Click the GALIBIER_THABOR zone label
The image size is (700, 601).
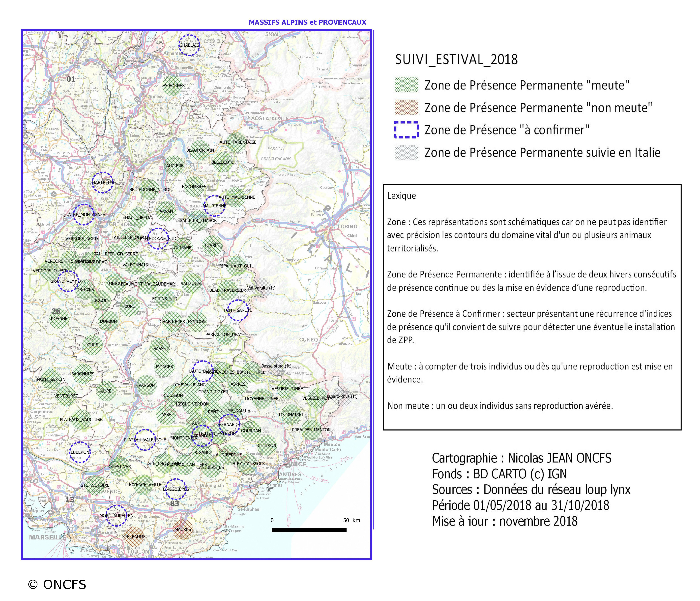pyautogui.click(x=198, y=220)
